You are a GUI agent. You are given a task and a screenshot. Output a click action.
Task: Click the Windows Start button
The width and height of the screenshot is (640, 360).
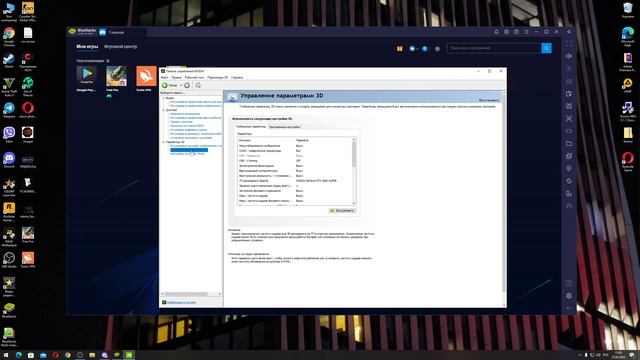tap(6, 355)
